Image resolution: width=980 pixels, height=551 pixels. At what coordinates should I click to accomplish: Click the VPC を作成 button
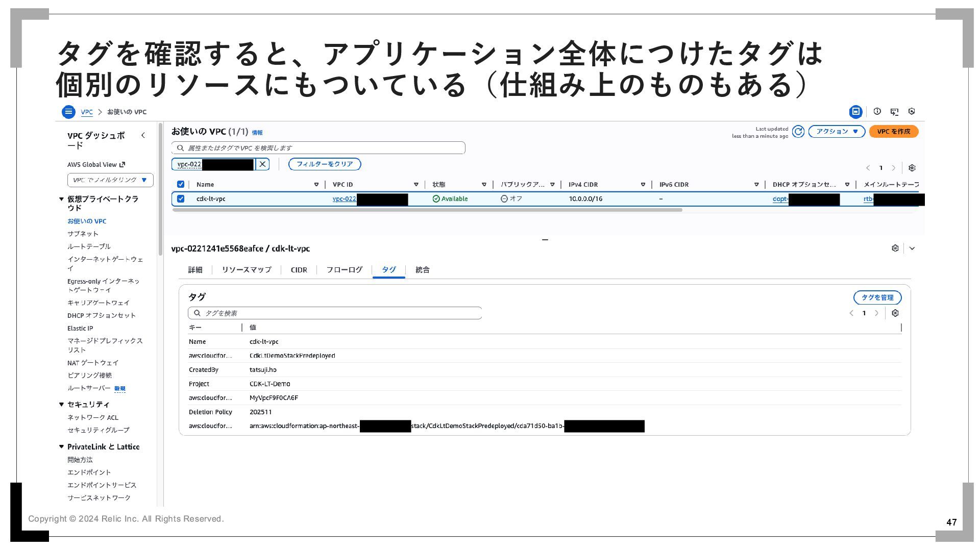click(893, 132)
